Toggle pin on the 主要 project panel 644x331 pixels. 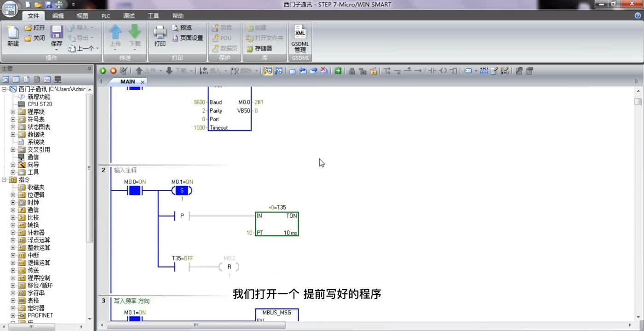coord(90,68)
